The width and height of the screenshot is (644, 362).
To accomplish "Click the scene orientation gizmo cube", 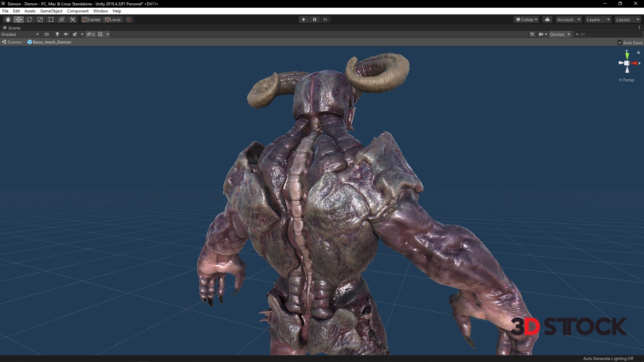I will tap(627, 63).
